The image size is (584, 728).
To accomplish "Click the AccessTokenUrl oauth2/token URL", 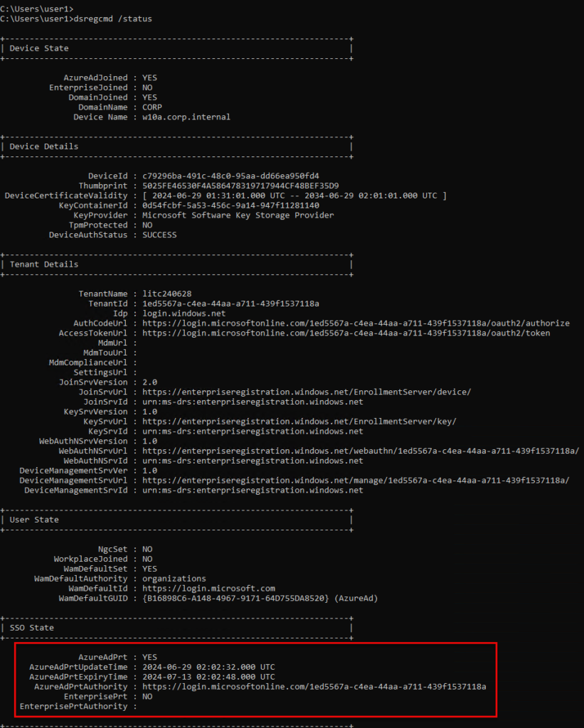I will 346,333.
